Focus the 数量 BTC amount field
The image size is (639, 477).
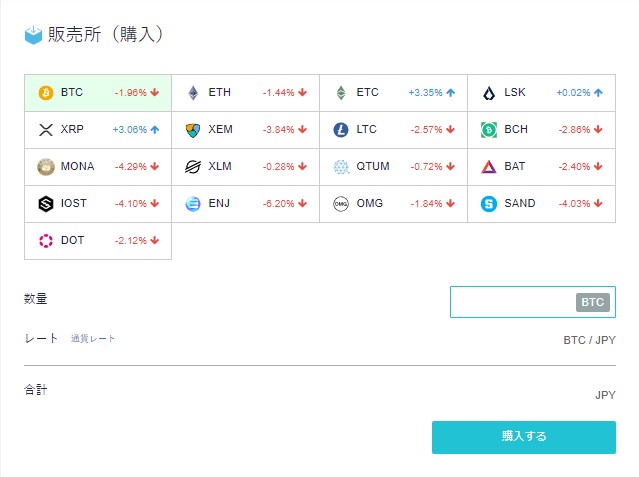point(533,302)
